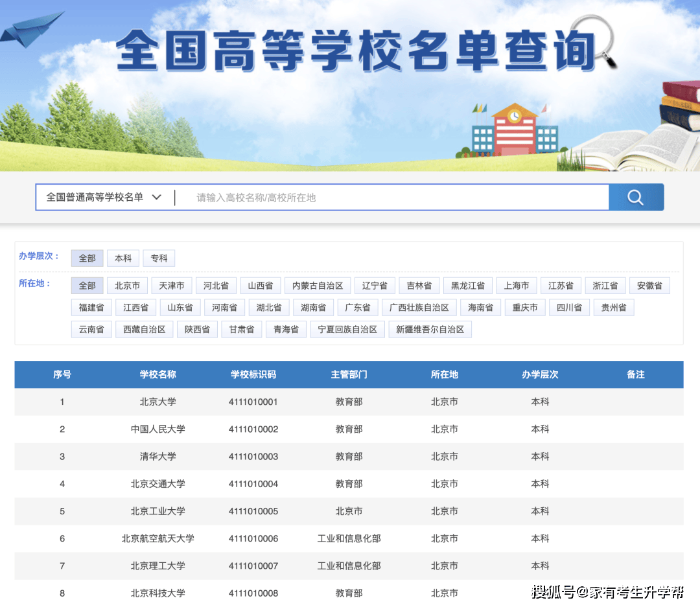
Task: Choose 江苏省 location filter
Action: 561,286
